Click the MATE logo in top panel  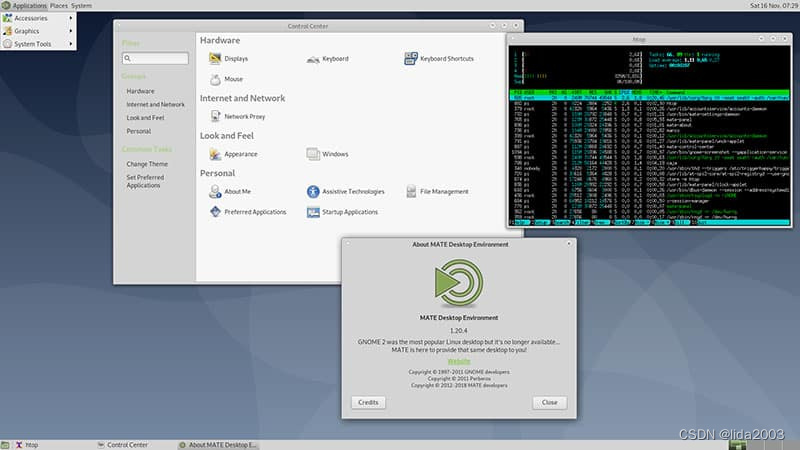pyautogui.click(x=6, y=5)
